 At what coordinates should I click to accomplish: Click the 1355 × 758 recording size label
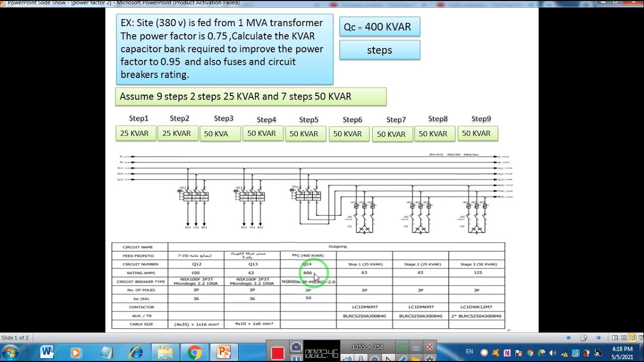click(368, 347)
